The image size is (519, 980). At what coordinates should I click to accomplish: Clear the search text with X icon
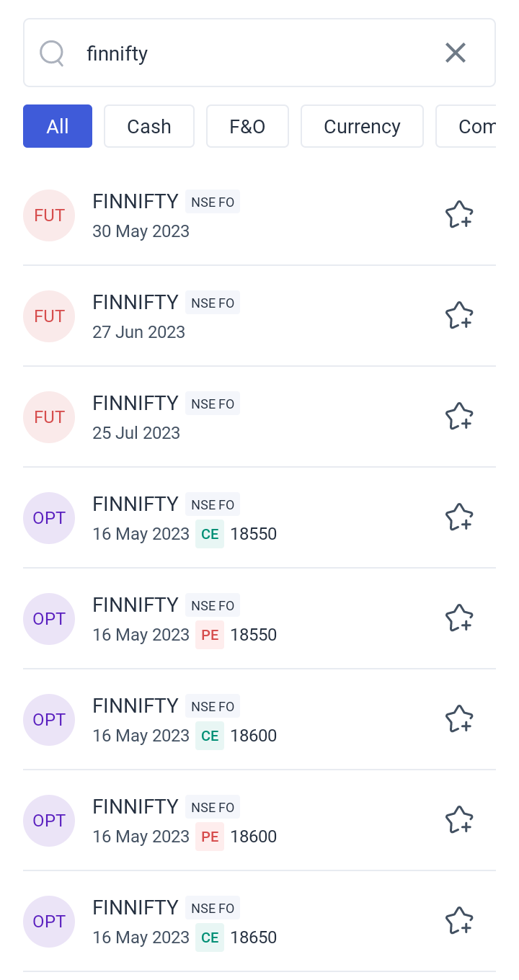456,53
